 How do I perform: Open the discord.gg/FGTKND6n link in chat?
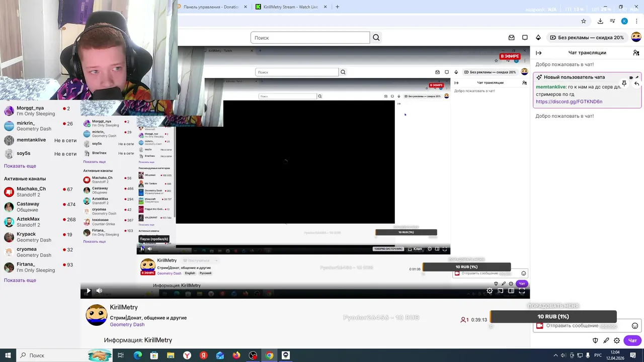point(569,102)
